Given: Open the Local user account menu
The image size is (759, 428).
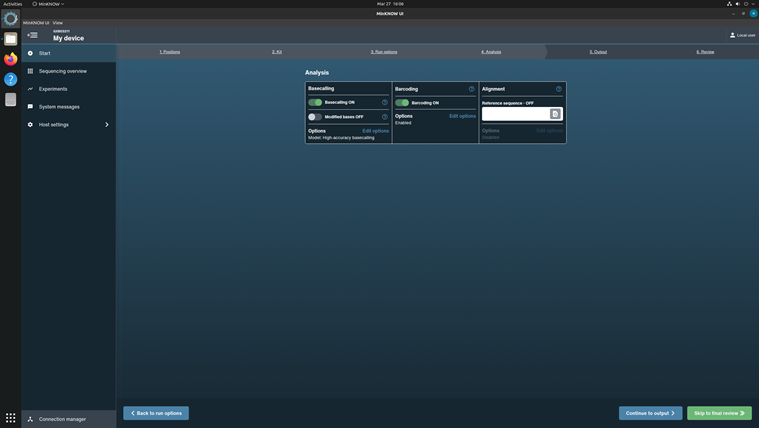Looking at the screenshot, I should (742, 35).
